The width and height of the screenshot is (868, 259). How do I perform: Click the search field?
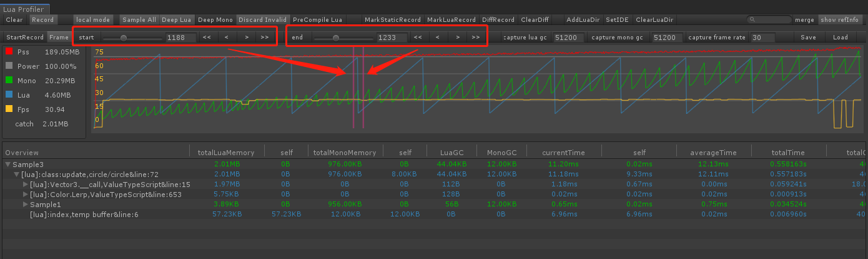pyautogui.click(x=769, y=20)
